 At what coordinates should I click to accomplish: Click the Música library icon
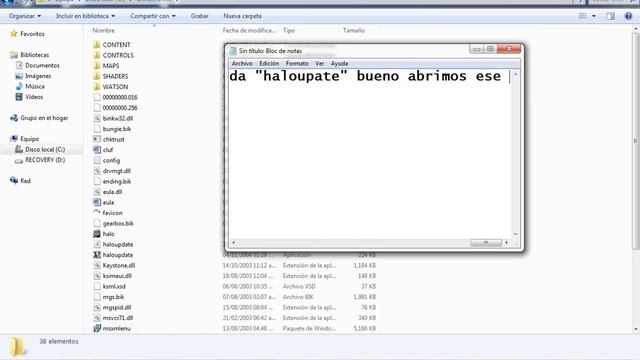tap(19, 86)
